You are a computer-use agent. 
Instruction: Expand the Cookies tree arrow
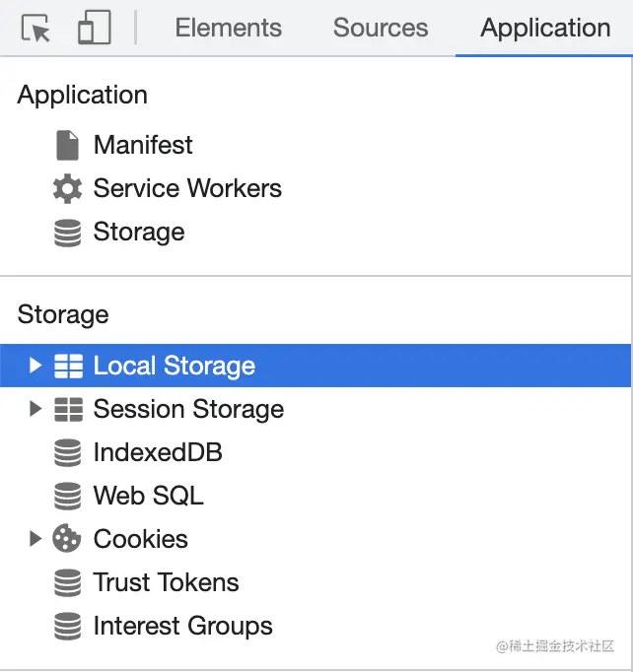click(x=35, y=539)
